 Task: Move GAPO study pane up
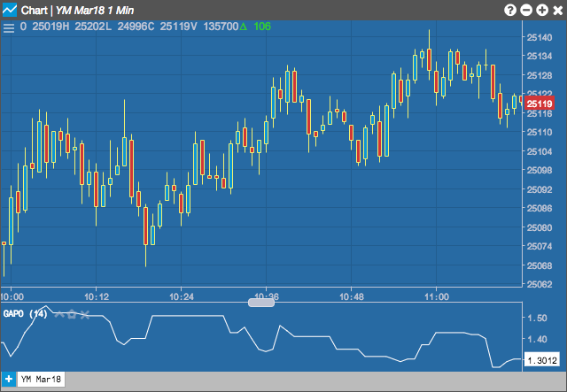[x=59, y=314]
